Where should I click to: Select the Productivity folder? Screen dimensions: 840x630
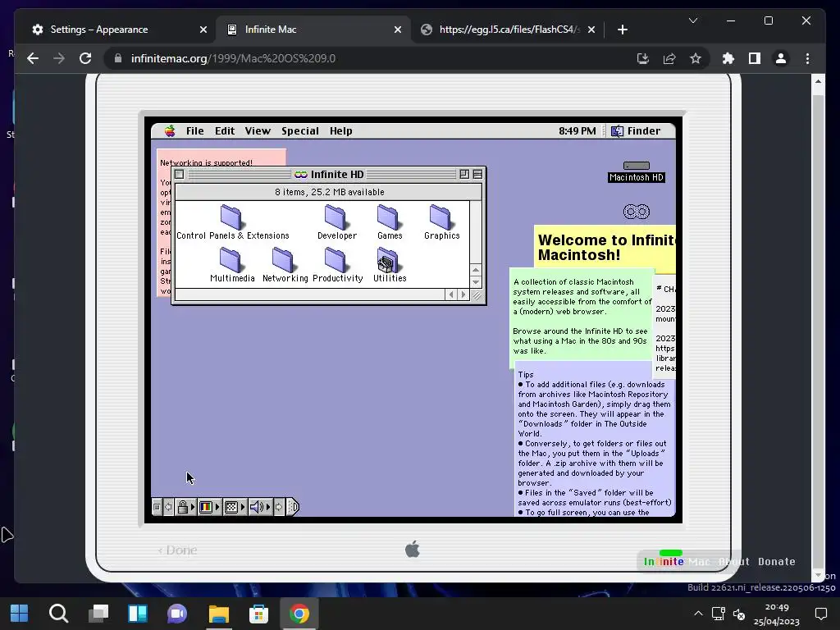coord(337,265)
